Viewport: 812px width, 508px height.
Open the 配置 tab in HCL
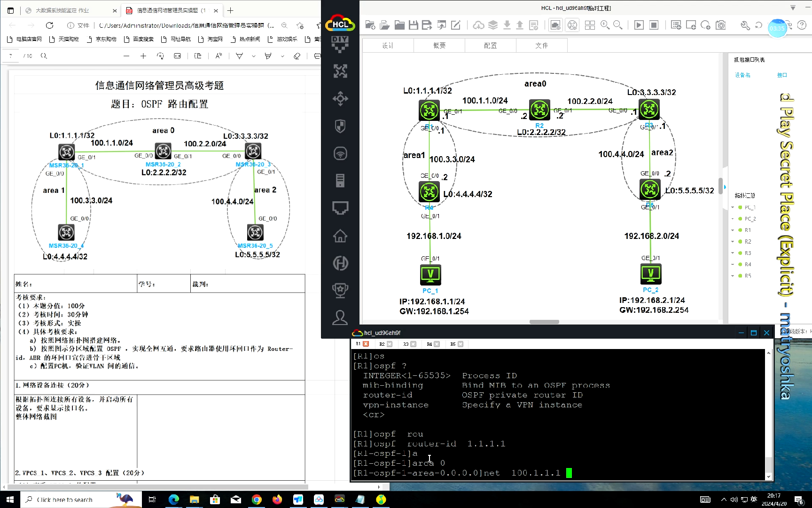coord(491,46)
